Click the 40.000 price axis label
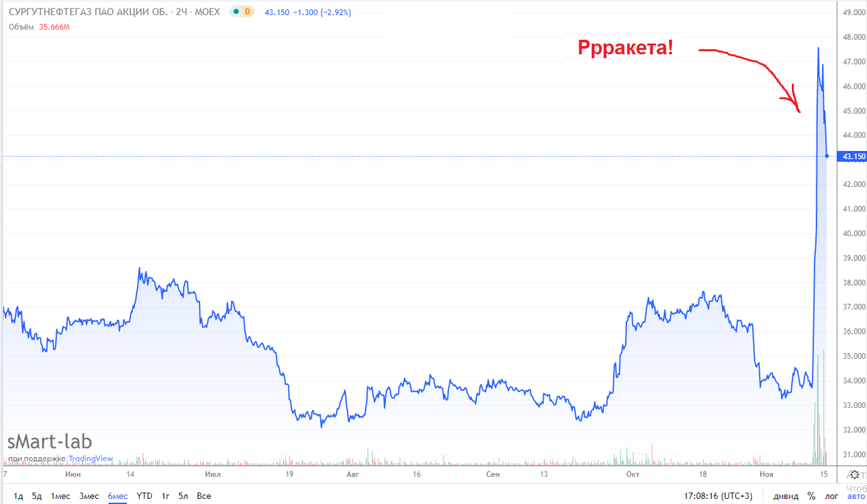The width and height of the screenshot is (867, 504). pos(854,233)
